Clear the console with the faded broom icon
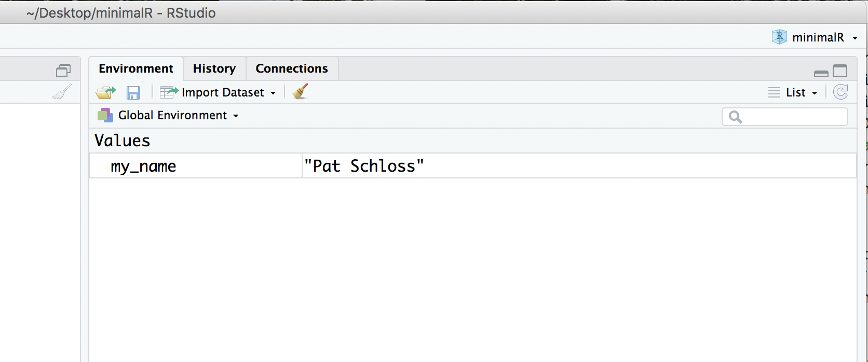The image size is (868, 362). click(62, 92)
